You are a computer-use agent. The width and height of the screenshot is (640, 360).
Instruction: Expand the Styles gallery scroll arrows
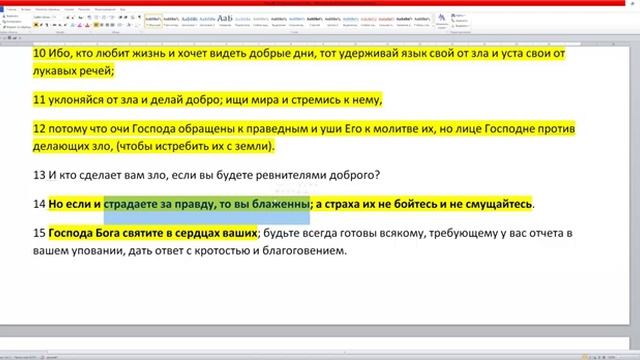point(434,21)
